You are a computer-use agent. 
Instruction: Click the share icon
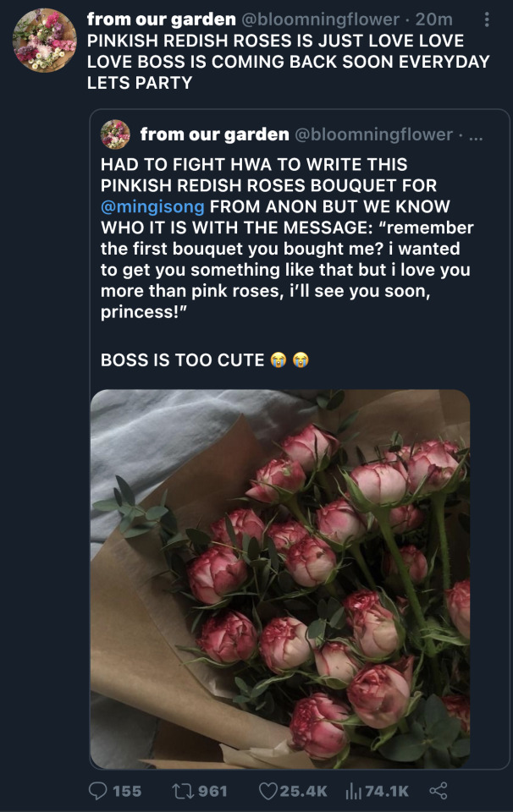tap(438, 791)
